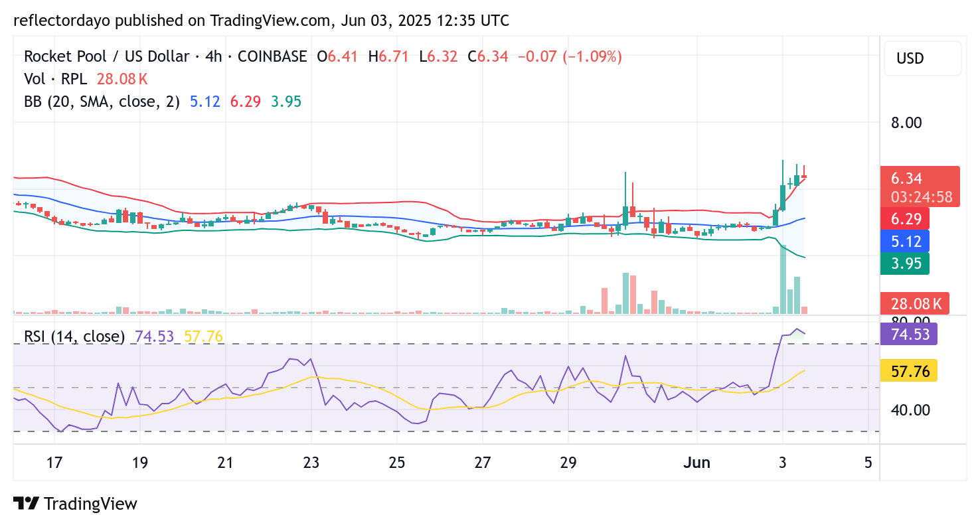The width and height of the screenshot is (980, 527).
Task: Click the 40.00 RSI axis tick
Action: [x=910, y=410]
